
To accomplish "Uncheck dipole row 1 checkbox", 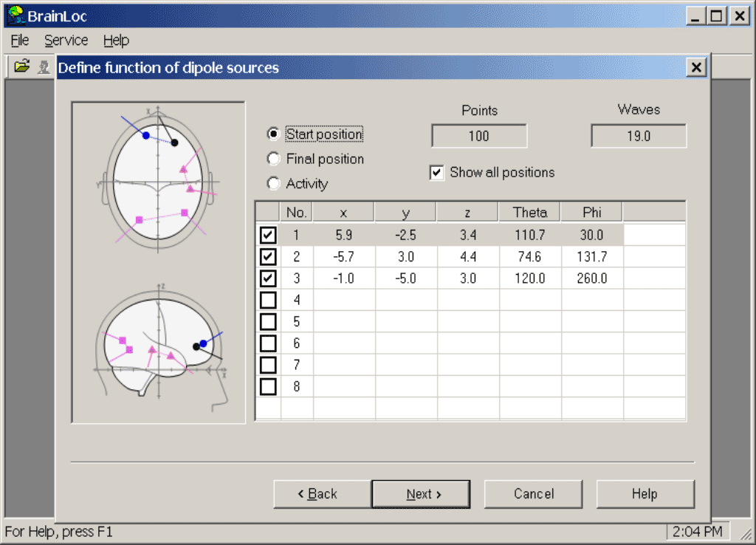I will (268, 235).
